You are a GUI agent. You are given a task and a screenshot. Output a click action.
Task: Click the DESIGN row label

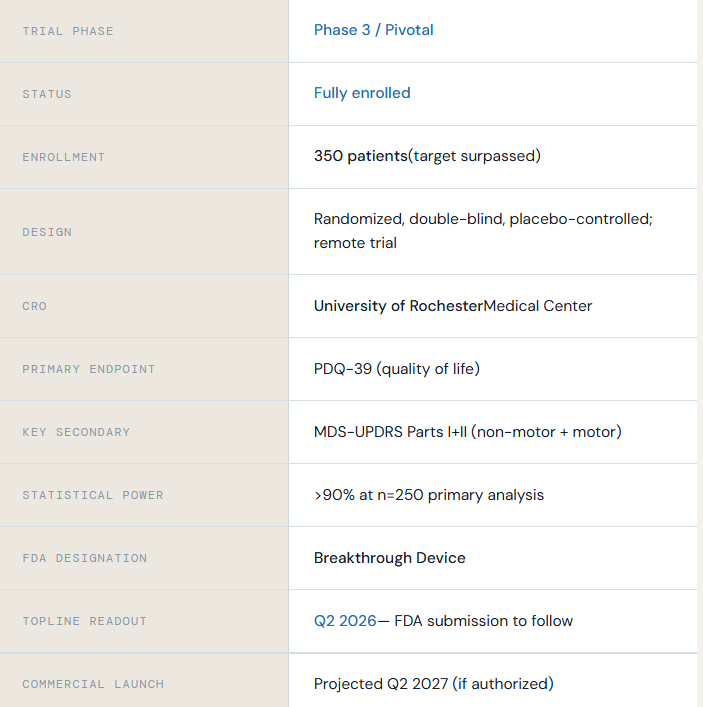coord(47,232)
